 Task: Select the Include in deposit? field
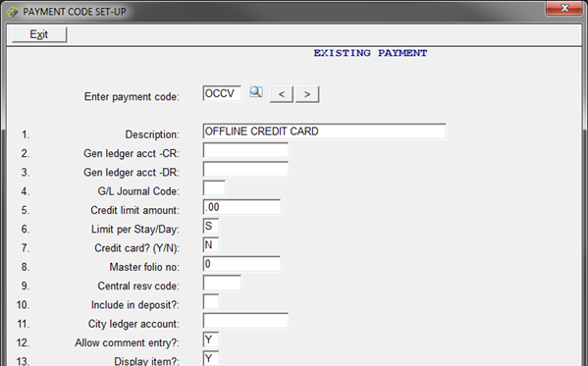[x=211, y=302]
